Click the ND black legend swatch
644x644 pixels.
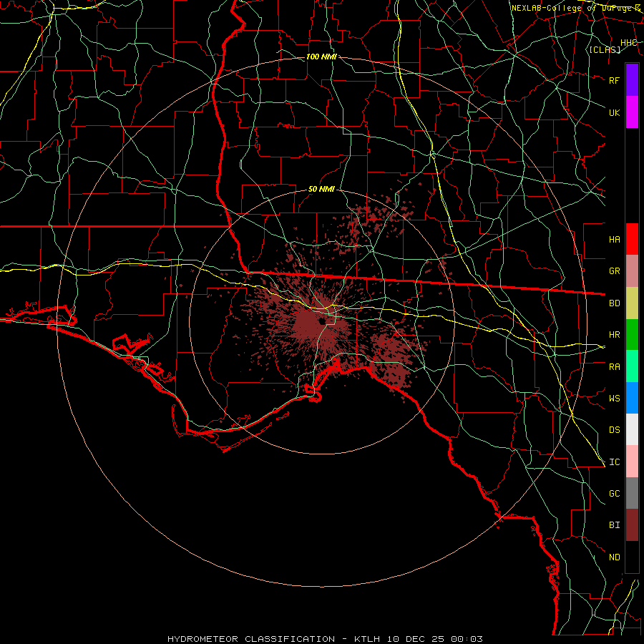[632, 557]
